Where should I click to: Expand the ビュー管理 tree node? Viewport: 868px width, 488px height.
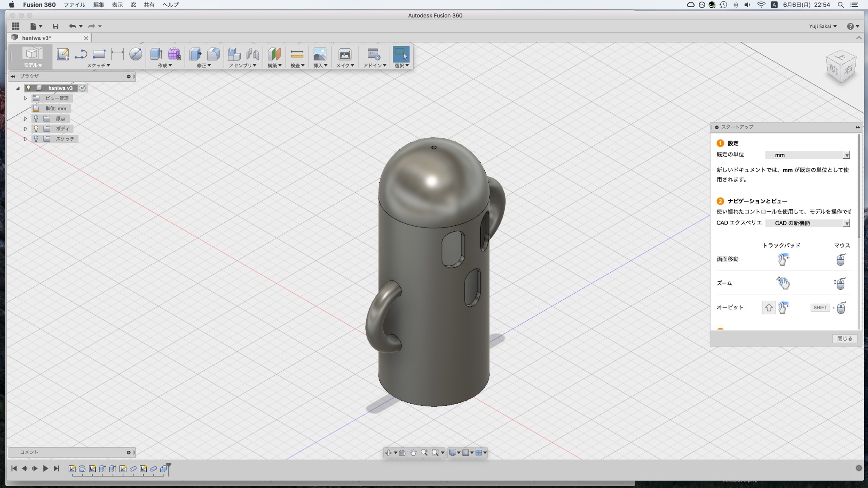point(25,98)
